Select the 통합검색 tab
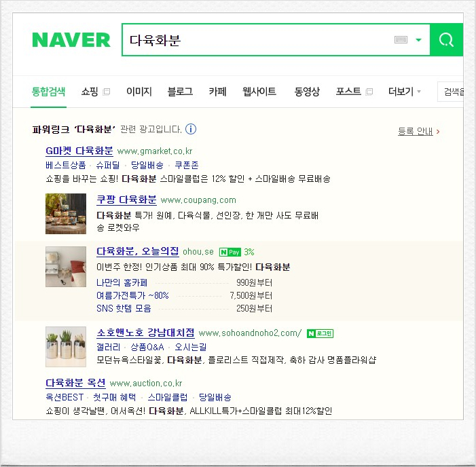The image size is (476, 467). point(49,92)
